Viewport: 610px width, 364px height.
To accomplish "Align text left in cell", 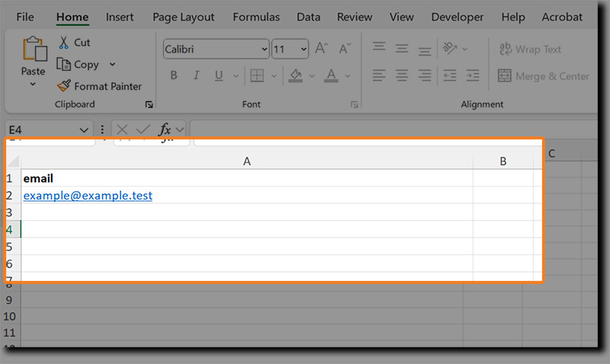I will click(x=379, y=75).
